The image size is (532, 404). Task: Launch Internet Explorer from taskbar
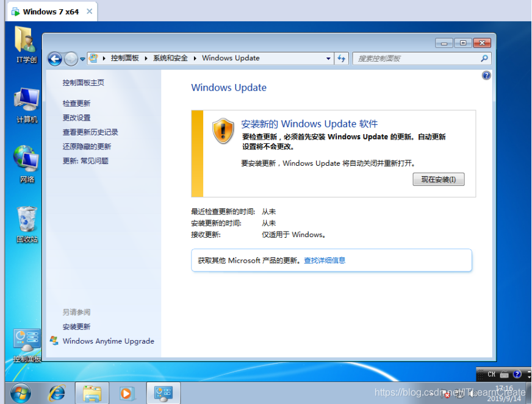(57, 394)
